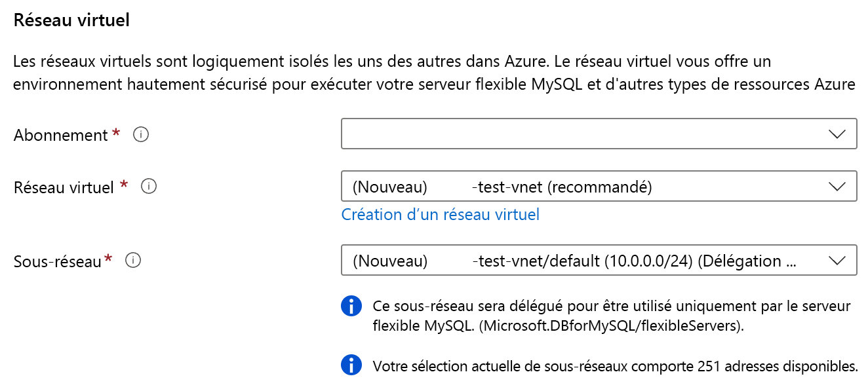Click the virtual networks description paragraph
868x389 pixels.
click(434, 73)
